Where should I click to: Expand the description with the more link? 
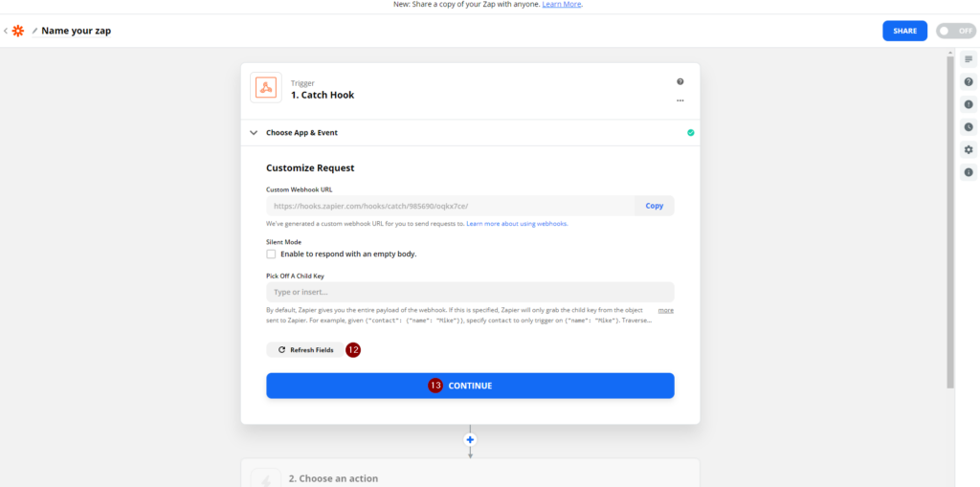tap(666, 310)
